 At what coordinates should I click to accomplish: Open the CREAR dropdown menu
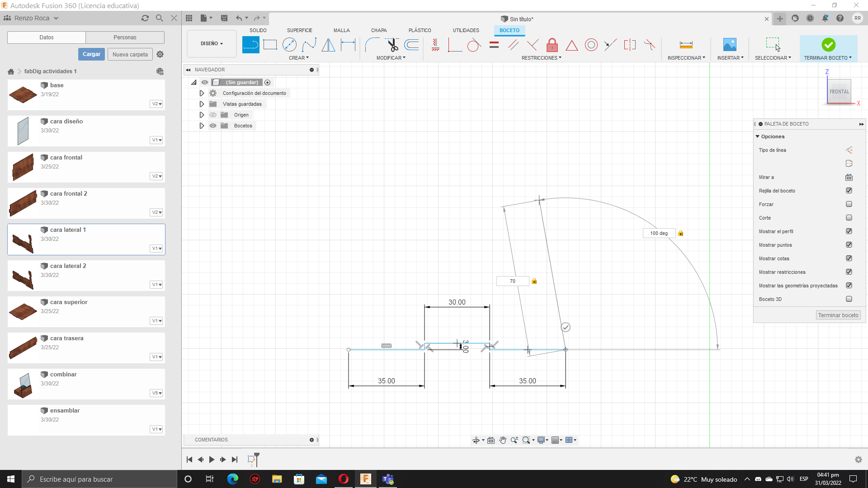click(x=298, y=58)
